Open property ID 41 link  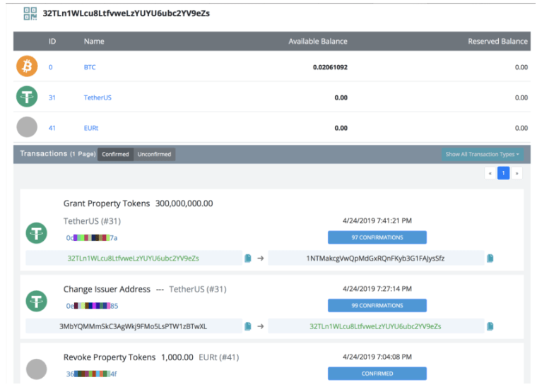coord(52,128)
